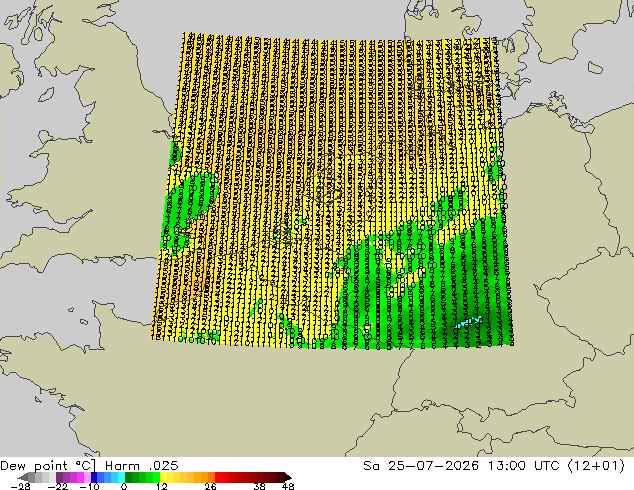Click the round green patch on the data grid's left edge

click(x=196, y=194)
